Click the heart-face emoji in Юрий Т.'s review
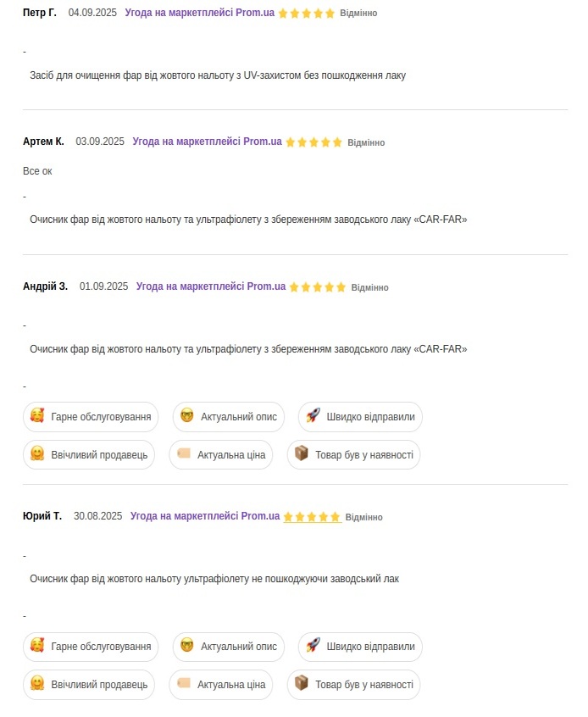Screen dimensions: 588x717 pyautogui.click(x=37, y=646)
